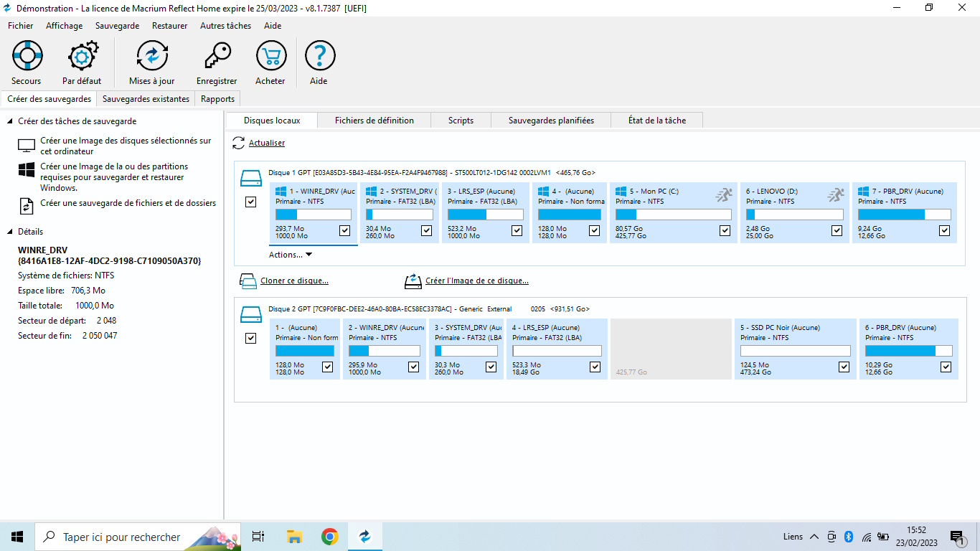Open the notification center icon

point(958,537)
